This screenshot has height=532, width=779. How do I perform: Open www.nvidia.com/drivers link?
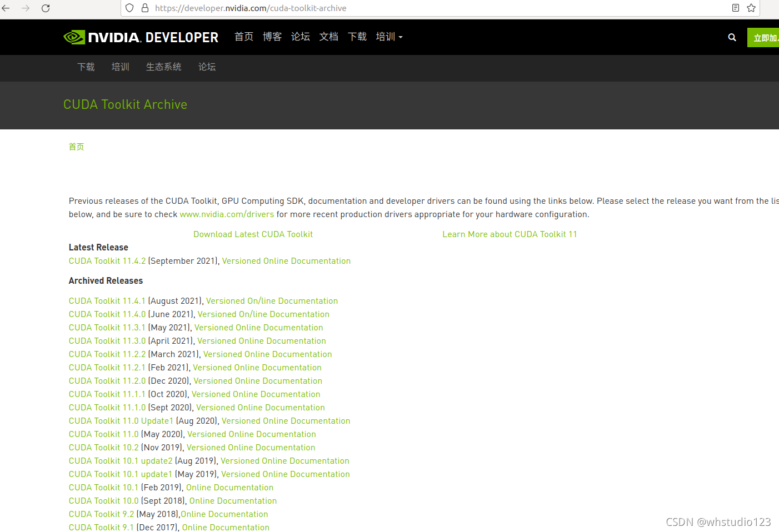tap(227, 214)
